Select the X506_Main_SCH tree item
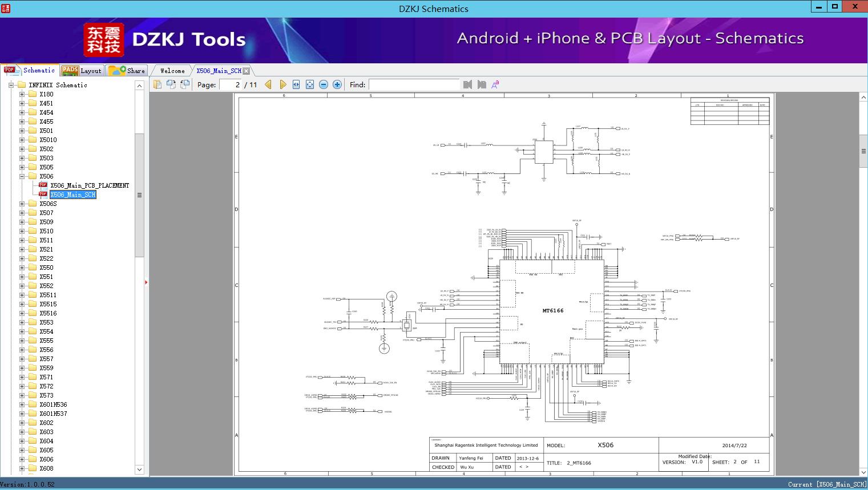The height and width of the screenshot is (490, 868). pos(73,195)
